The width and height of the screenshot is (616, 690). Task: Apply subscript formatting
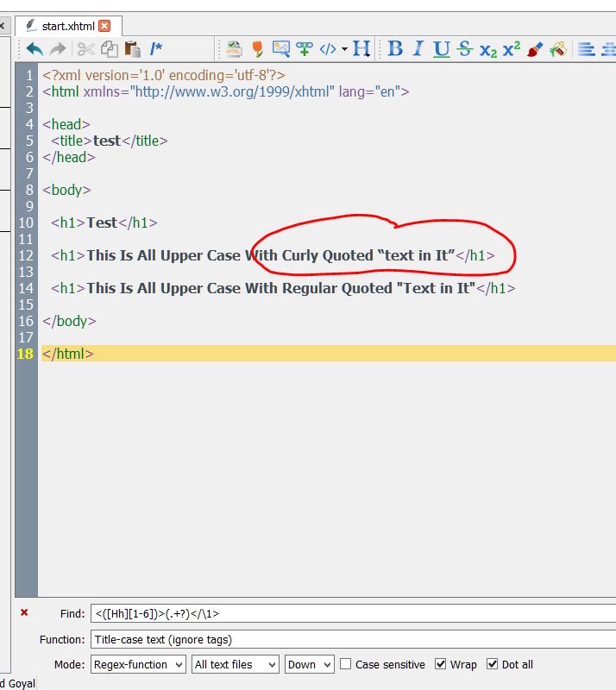pos(487,50)
